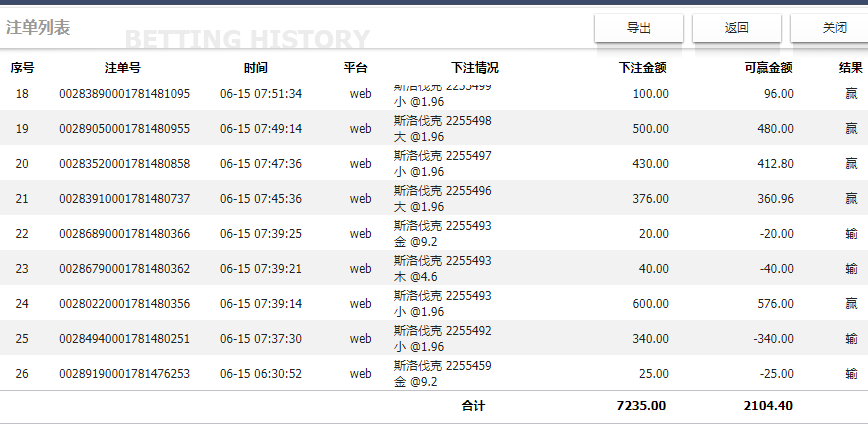Select the 下注金额 column header
This screenshot has height=424, width=868.
click(643, 68)
